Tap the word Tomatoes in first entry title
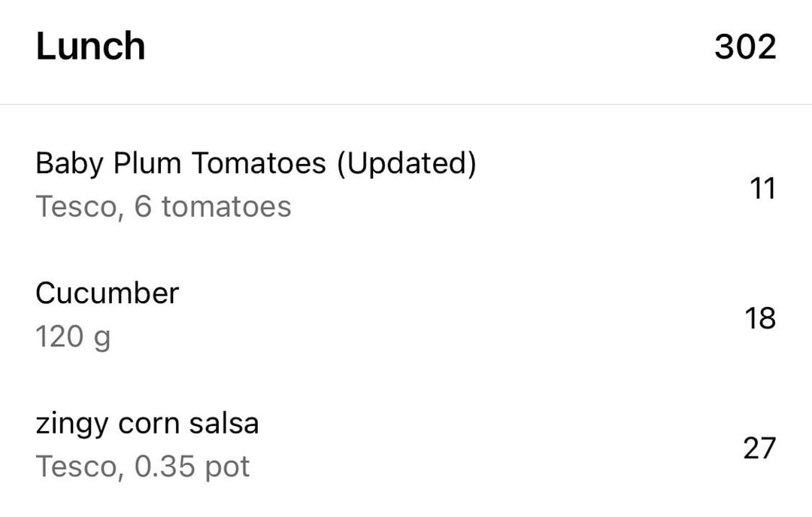The height and width of the screenshot is (517, 812). pyautogui.click(x=259, y=163)
